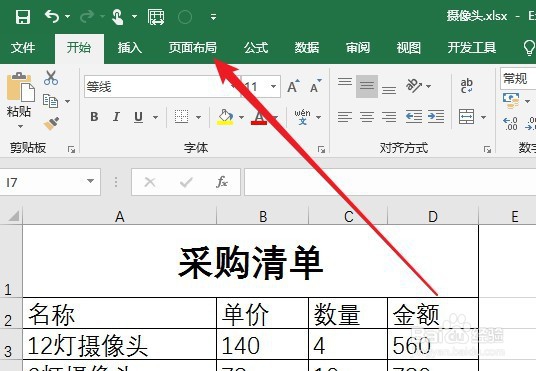
Task: Toggle touch/mouse mode icon
Action: [x=118, y=17]
